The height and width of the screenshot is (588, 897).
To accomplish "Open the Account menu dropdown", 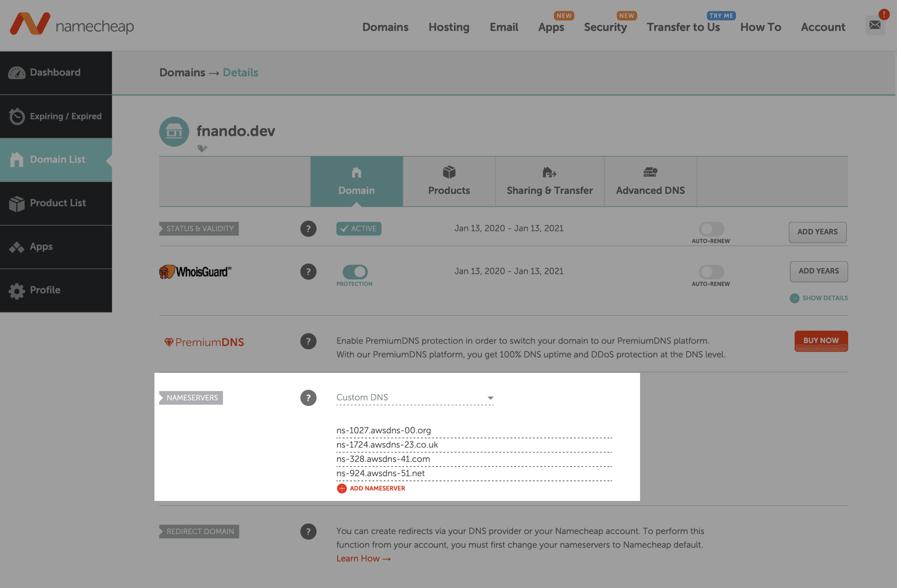I will (823, 27).
